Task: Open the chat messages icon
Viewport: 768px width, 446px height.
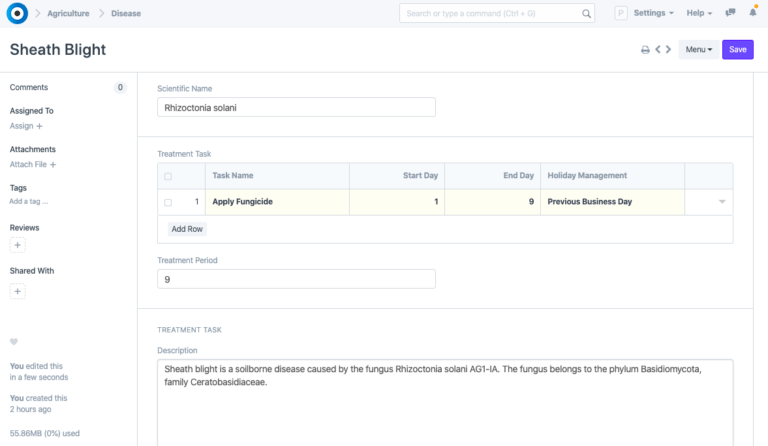Action: 732,13
